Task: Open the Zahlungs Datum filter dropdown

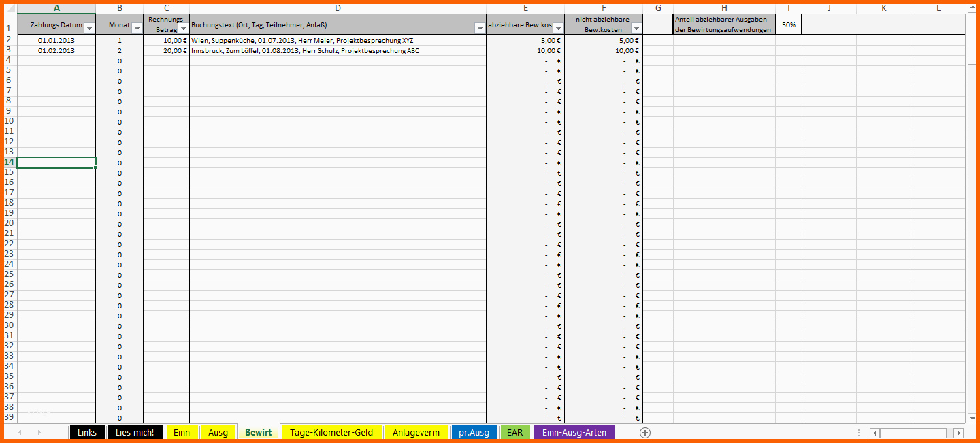Action: point(89,29)
